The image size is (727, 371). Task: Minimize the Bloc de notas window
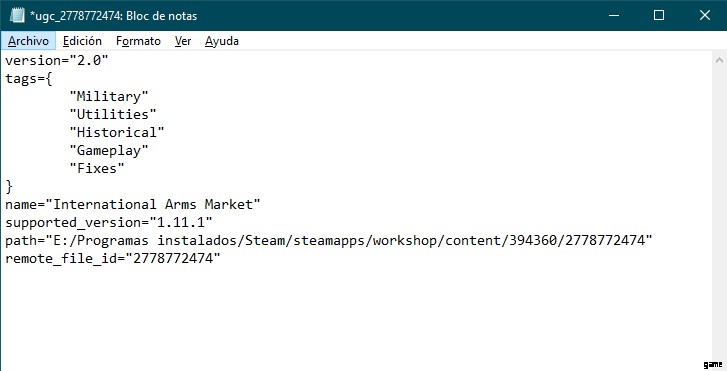click(x=614, y=15)
